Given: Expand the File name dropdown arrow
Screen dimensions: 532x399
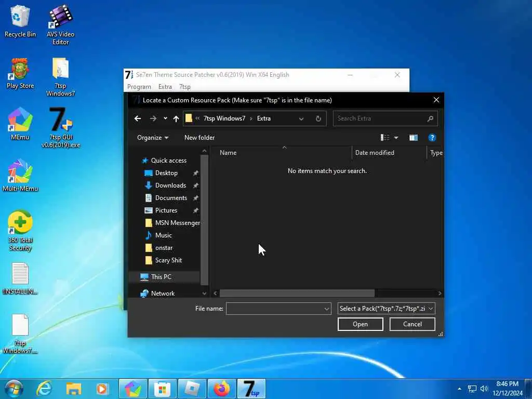Looking at the screenshot, I should click(x=326, y=309).
